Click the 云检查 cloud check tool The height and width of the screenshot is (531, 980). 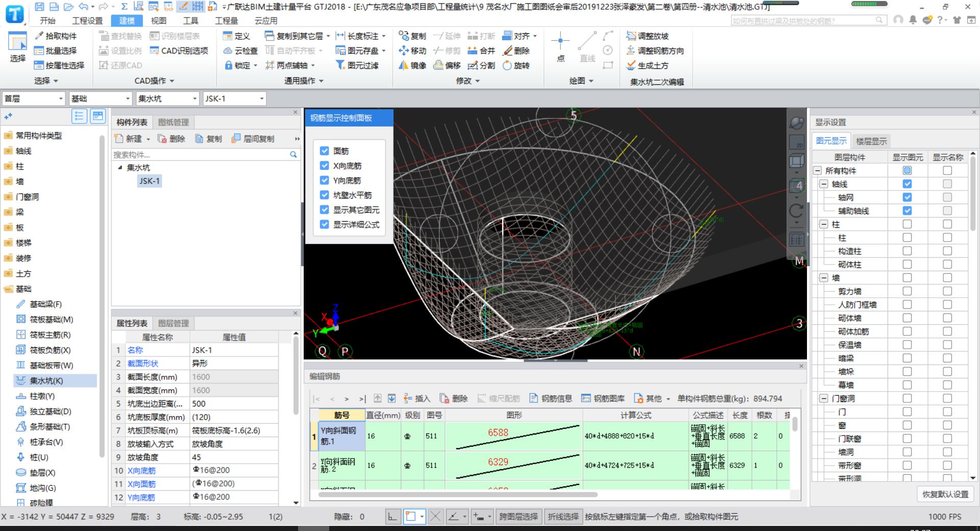click(241, 51)
